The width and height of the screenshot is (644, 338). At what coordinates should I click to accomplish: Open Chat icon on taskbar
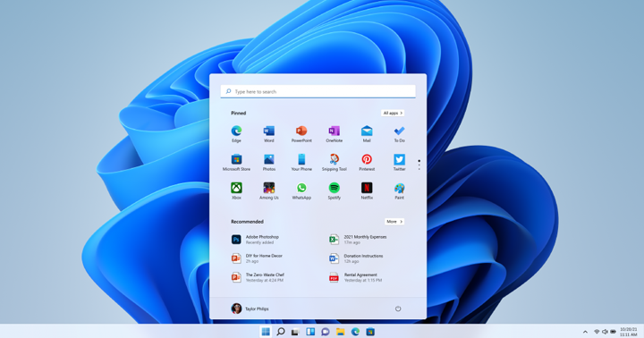pos(326,332)
